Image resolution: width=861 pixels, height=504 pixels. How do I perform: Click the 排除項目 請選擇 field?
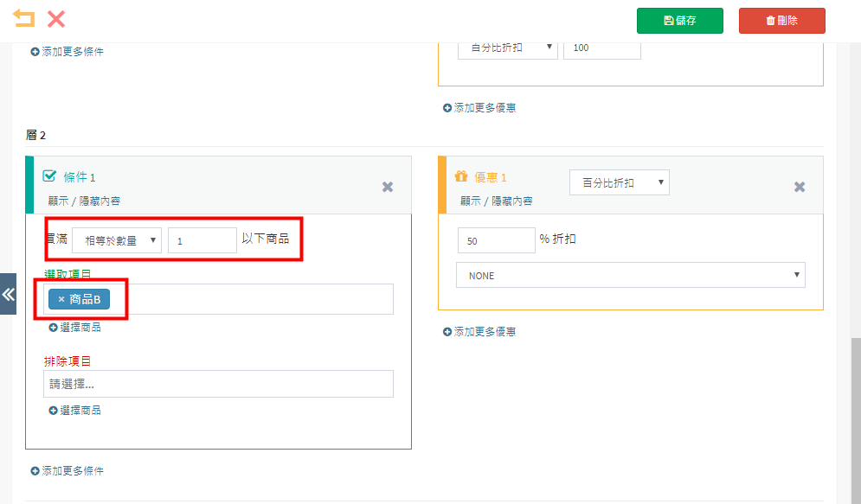(219, 384)
